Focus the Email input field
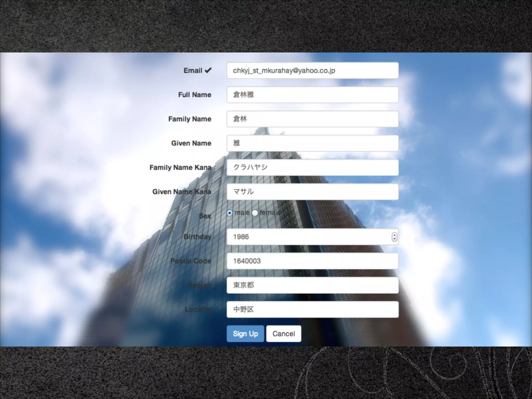The width and height of the screenshot is (532, 399). point(312,70)
